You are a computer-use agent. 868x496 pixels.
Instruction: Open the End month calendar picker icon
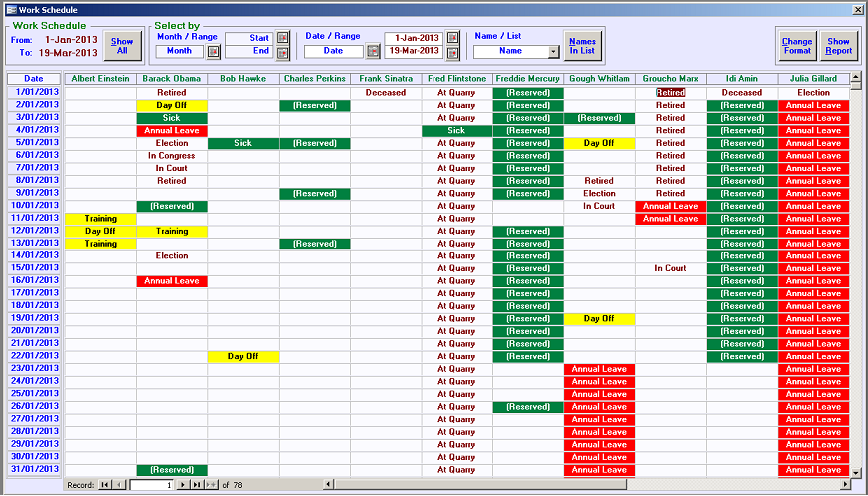coord(283,53)
